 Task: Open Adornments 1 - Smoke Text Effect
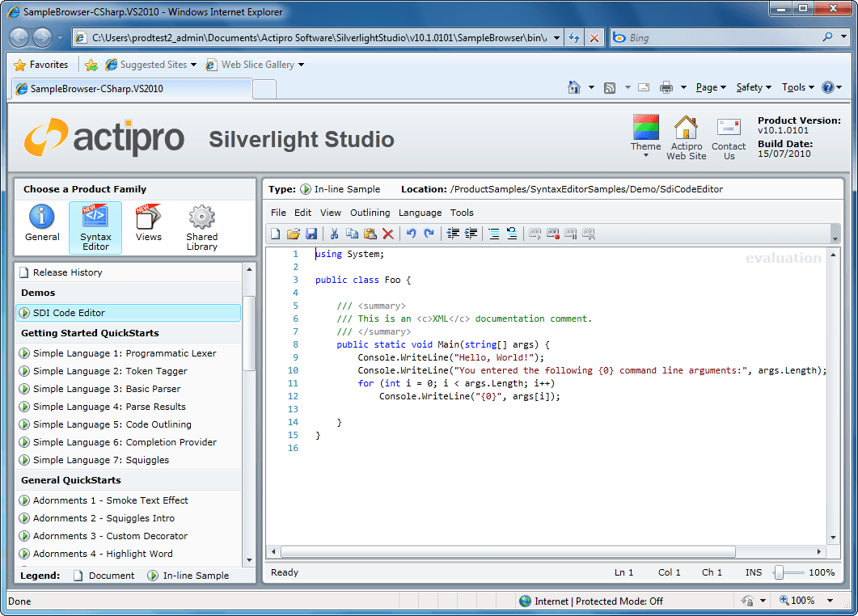[110, 500]
